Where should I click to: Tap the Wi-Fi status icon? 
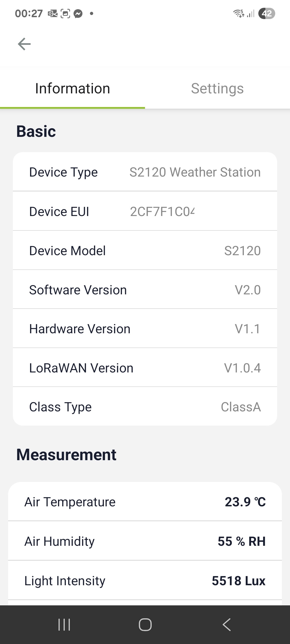pyautogui.click(x=238, y=13)
